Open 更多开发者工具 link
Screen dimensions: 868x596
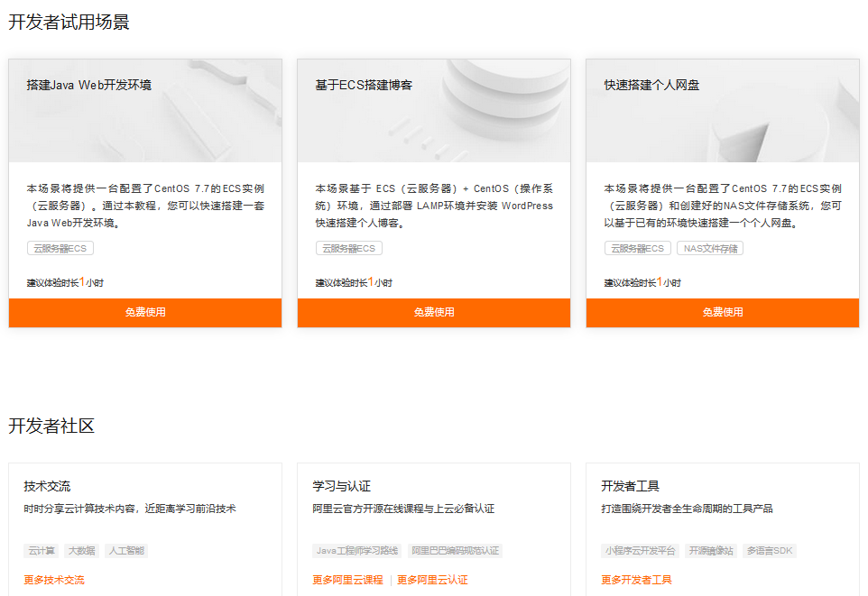click(x=637, y=580)
